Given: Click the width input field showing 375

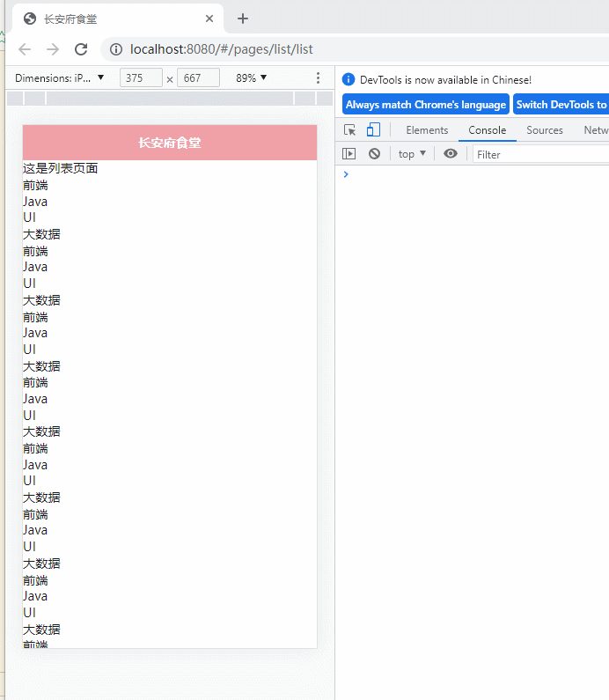Looking at the screenshot, I should [141, 77].
